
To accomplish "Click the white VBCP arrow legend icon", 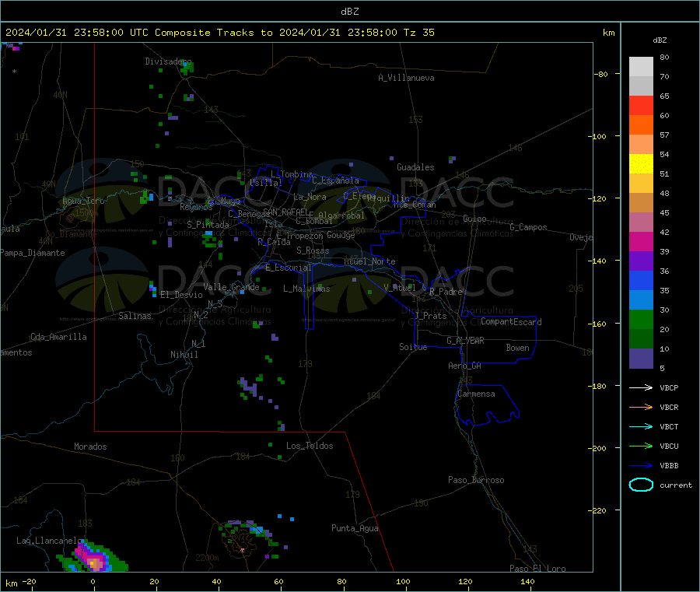I will (641, 387).
